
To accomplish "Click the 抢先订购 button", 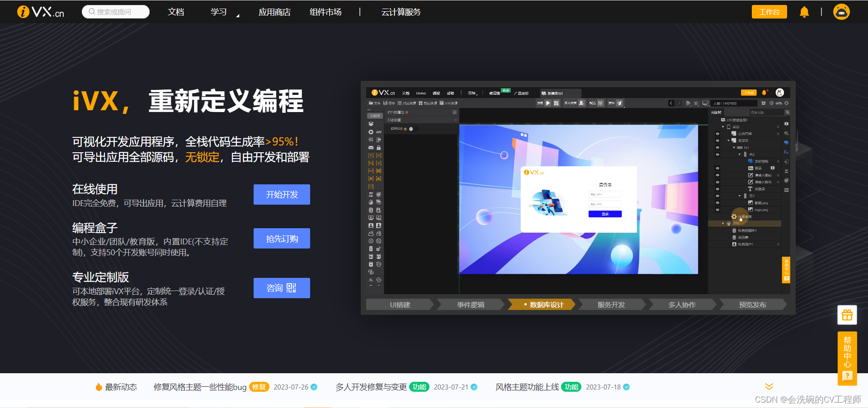I will click(x=282, y=238).
